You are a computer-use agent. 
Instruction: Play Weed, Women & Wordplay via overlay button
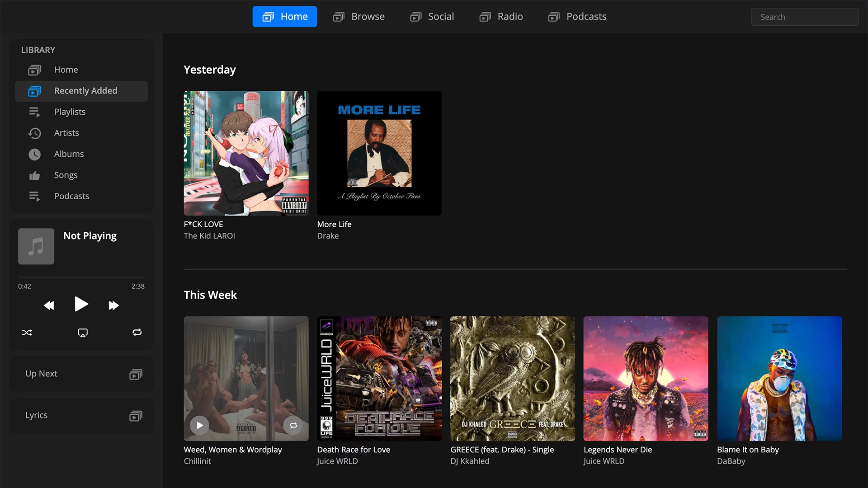[199, 425]
